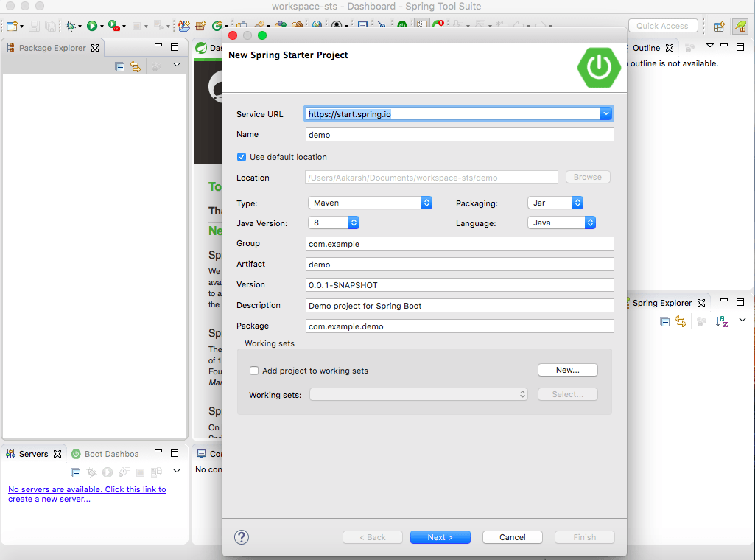Minimize the Package Explorer view

coord(158,46)
